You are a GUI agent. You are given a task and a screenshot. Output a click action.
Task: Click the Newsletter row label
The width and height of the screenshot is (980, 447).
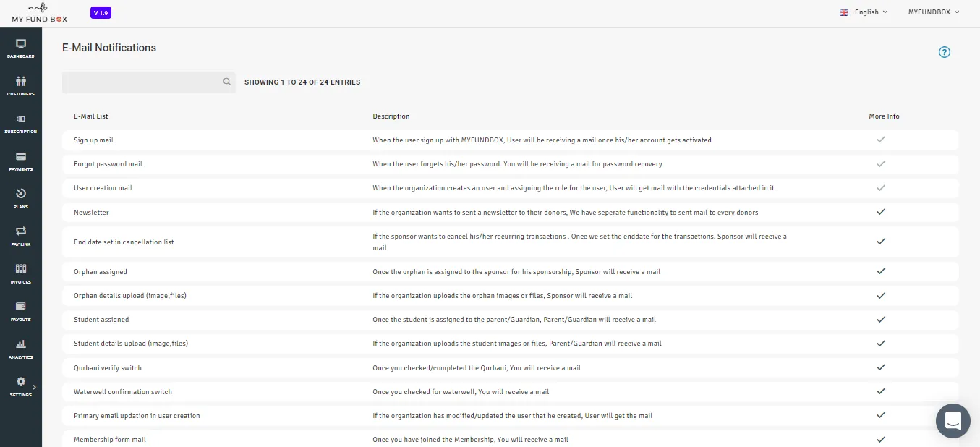point(91,213)
